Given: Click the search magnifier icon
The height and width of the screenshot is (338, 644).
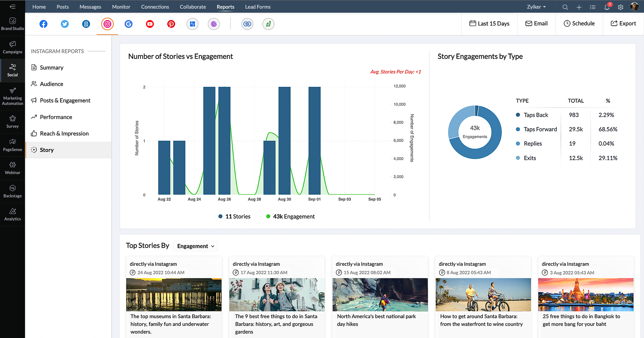Looking at the screenshot, I should tap(565, 7).
